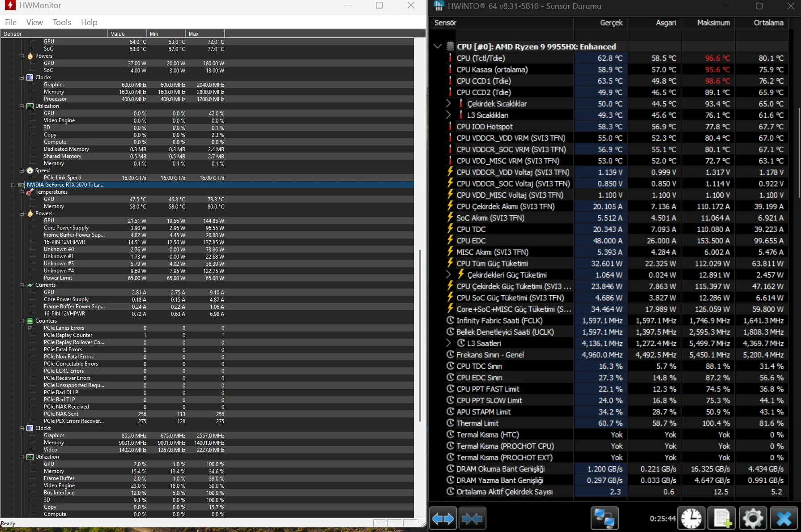This screenshot has width=801, height=532.
Task: Open the View menu in HWMonitor
Action: point(34,22)
